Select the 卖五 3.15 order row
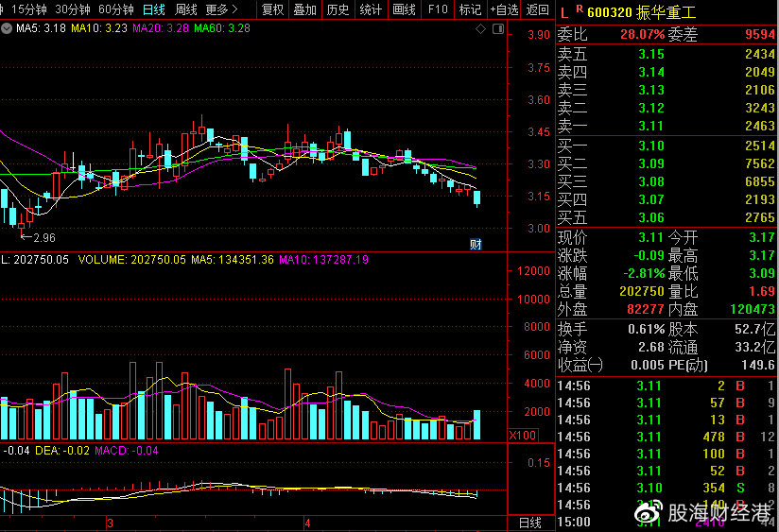 (666, 54)
